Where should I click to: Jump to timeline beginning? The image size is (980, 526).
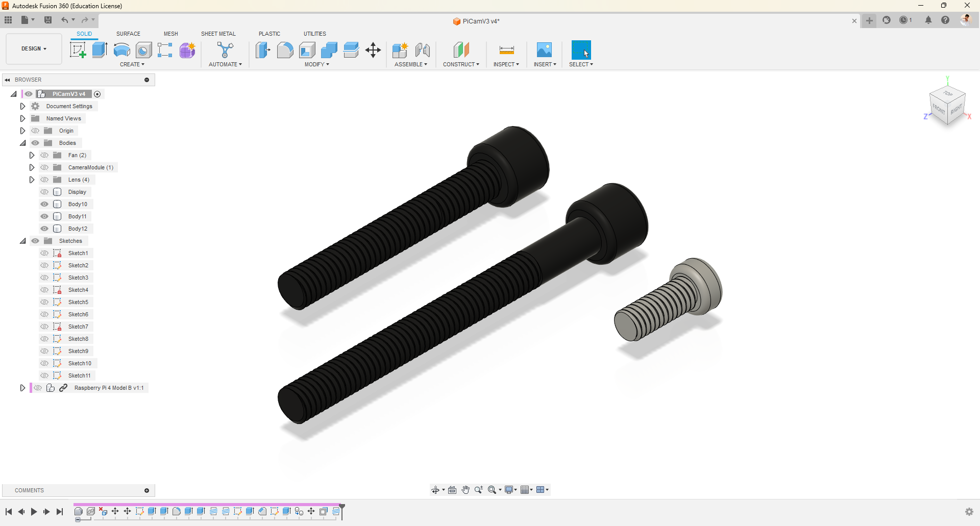click(x=9, y=512)
